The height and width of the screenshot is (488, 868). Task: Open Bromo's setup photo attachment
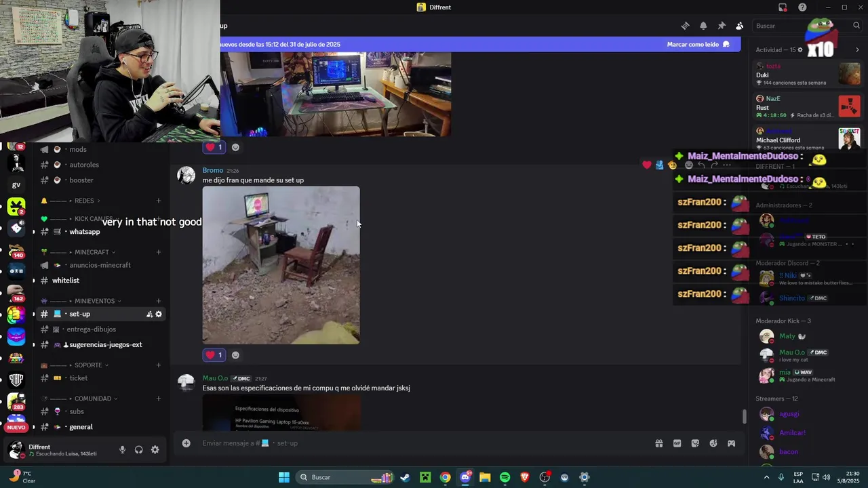[x=281, y=265]
